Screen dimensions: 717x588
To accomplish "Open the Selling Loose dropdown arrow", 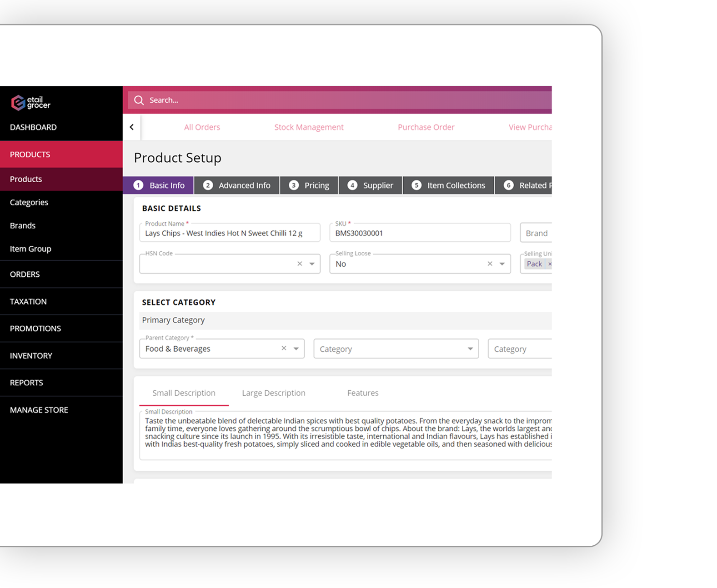I will point(502,264).
